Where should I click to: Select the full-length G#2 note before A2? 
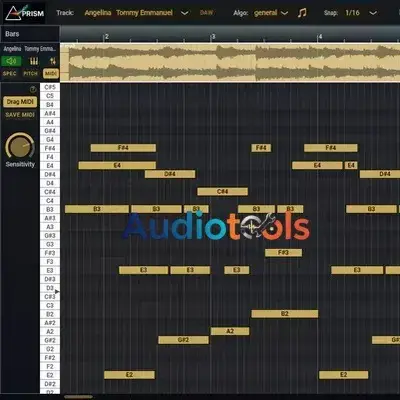coord(183,340)
